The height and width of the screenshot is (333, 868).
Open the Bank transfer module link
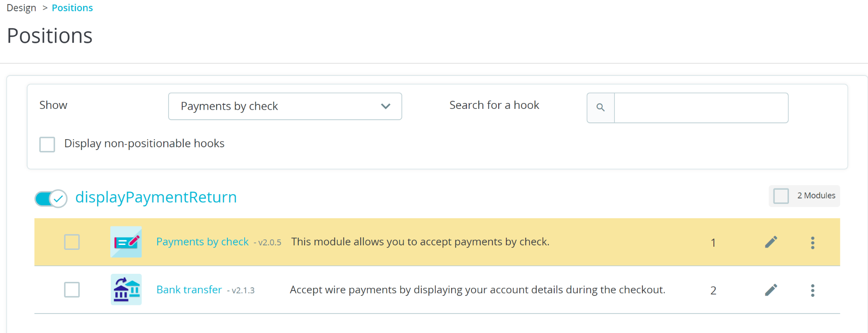(x=189, y=290)
